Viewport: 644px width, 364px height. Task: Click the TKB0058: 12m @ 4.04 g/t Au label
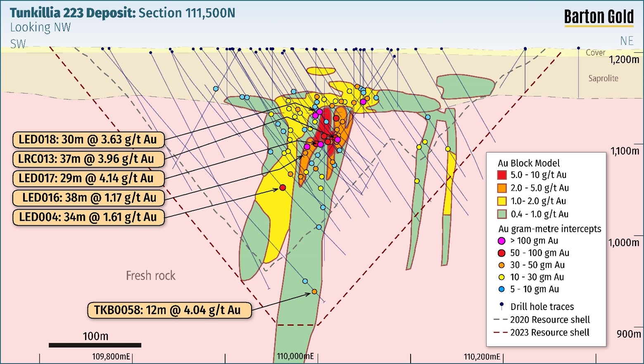tap(169, 310)
